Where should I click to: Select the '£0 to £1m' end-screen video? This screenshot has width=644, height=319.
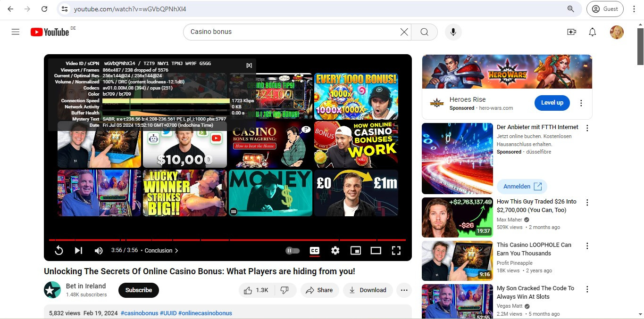pyautogui.click(x=356, y=193)
